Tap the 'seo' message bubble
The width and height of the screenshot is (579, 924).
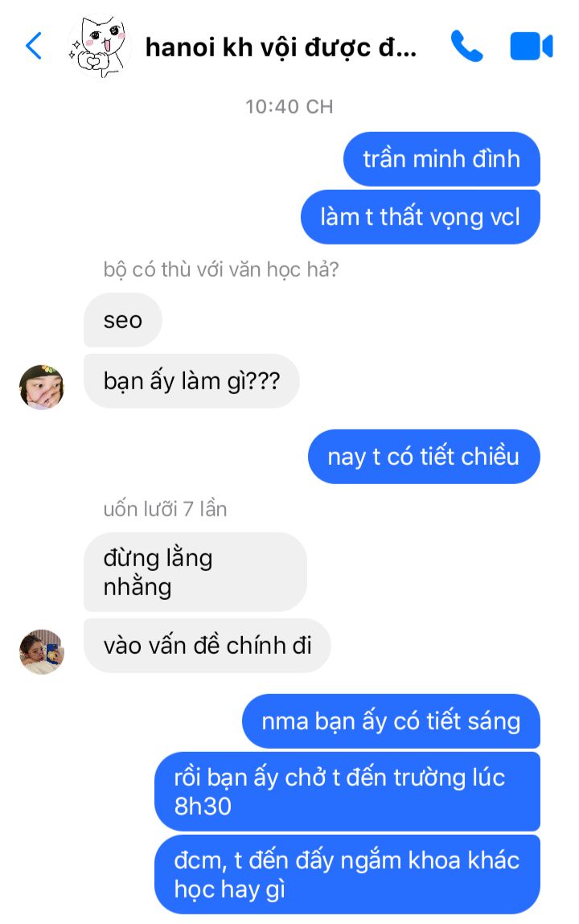[x=122, y=320]
